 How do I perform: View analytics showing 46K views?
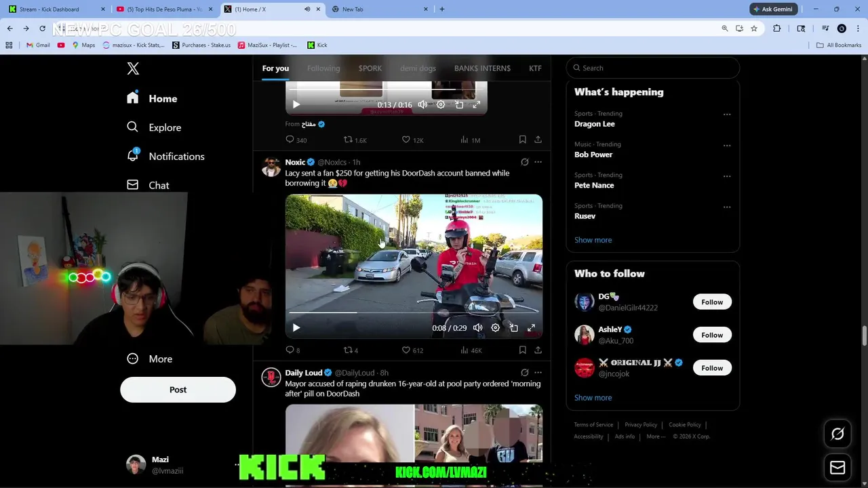tap(471, 350)
